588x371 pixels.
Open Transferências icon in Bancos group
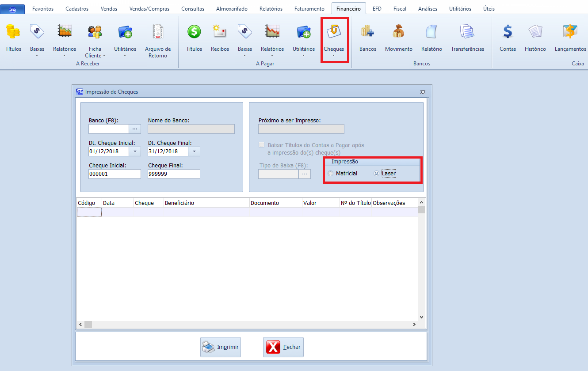[467, 32]
